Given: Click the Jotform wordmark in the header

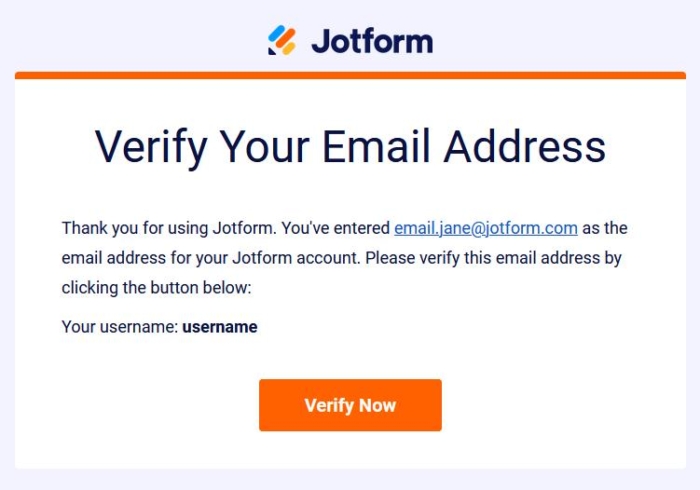Looking at the screenshot, I should point(371,41).
